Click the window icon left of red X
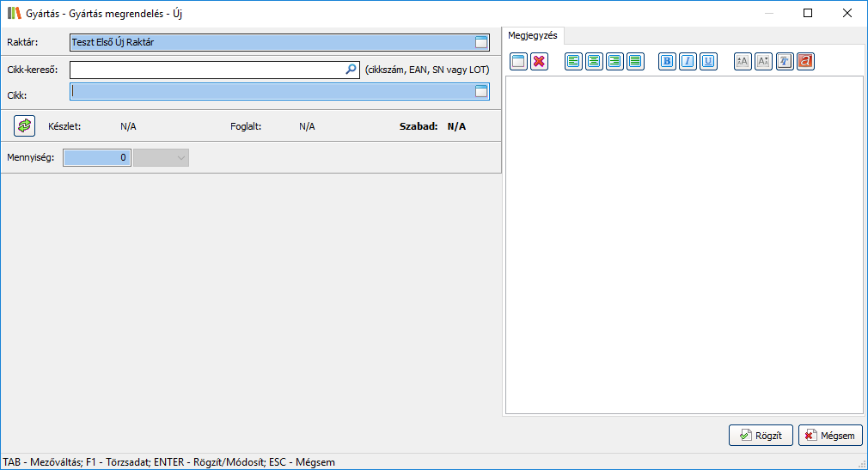 (x=518, y=61)
